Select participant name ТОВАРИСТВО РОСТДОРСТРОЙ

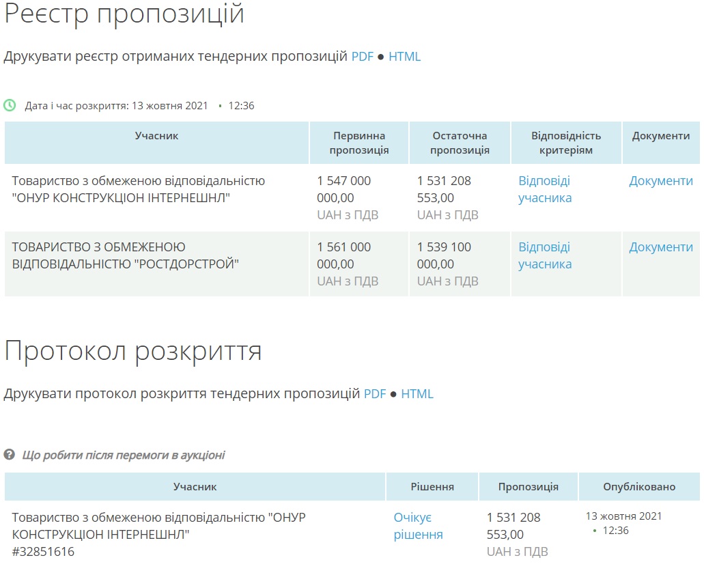pyautogui.click(x=125, y=255)
